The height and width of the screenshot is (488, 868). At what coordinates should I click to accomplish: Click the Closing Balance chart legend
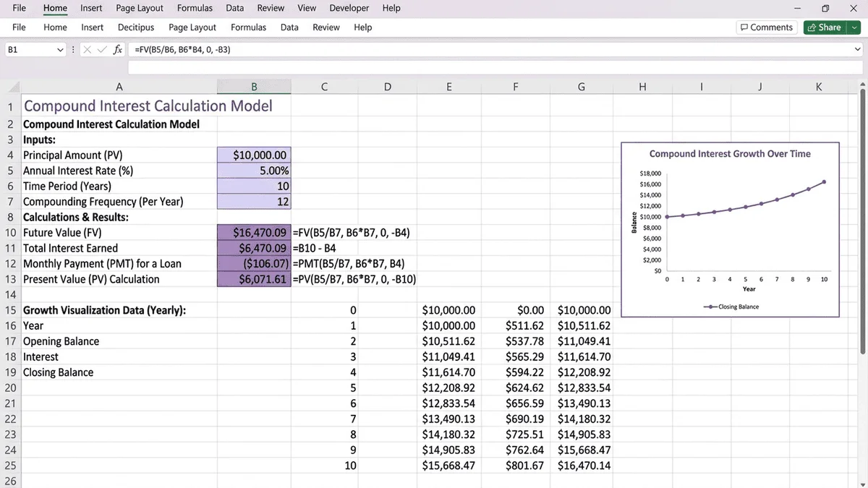coord(731,307)
